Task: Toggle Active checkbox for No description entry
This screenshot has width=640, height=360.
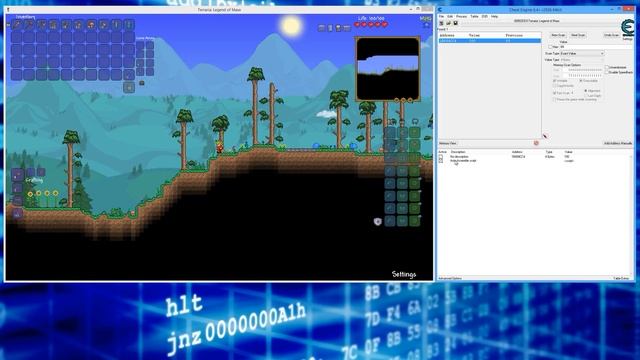Action: coord(441,157)
